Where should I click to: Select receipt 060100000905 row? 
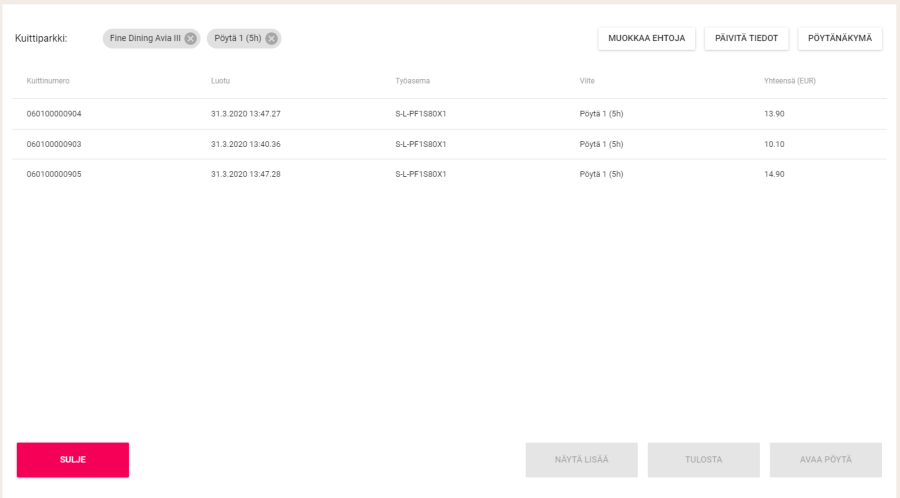click(x=54, y=174)
